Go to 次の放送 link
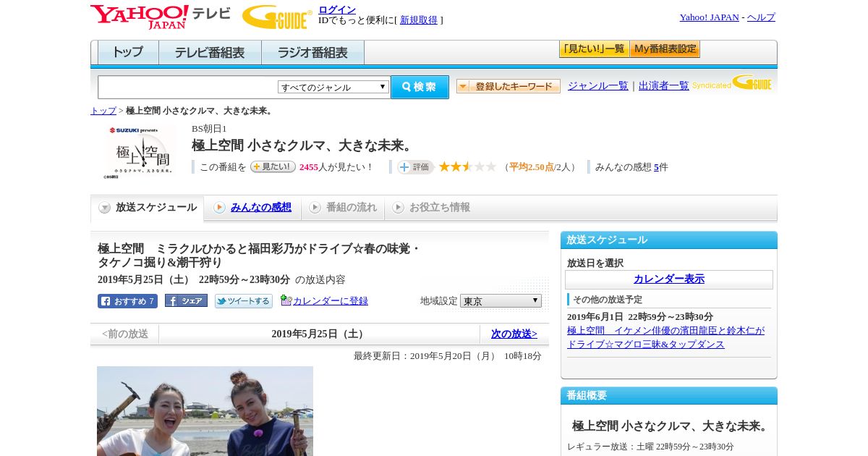This screenshot has height=456, width=868. point(514,334)
